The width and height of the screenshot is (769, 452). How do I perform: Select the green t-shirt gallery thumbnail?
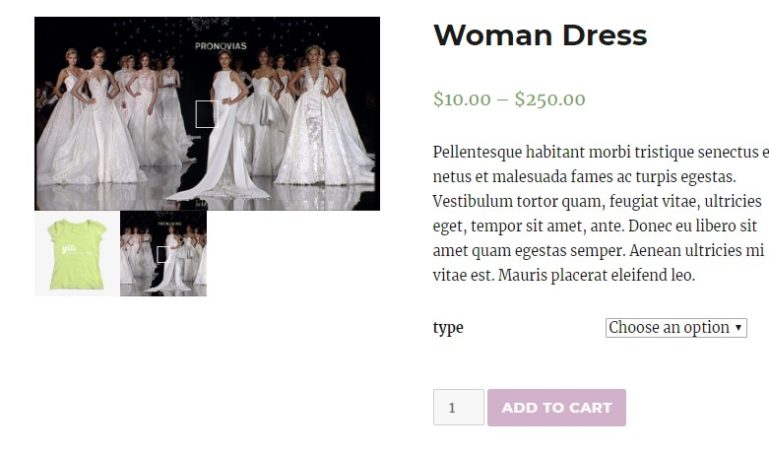77,254
